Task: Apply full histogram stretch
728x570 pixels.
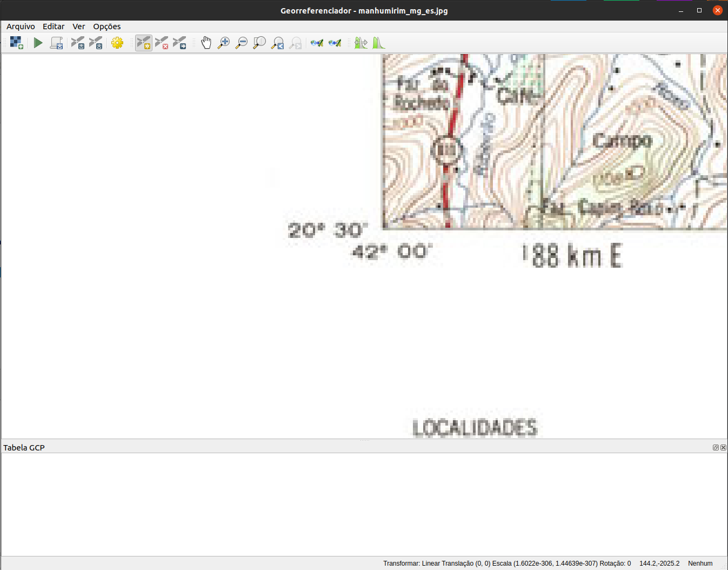Action: [x=361, y=43]
